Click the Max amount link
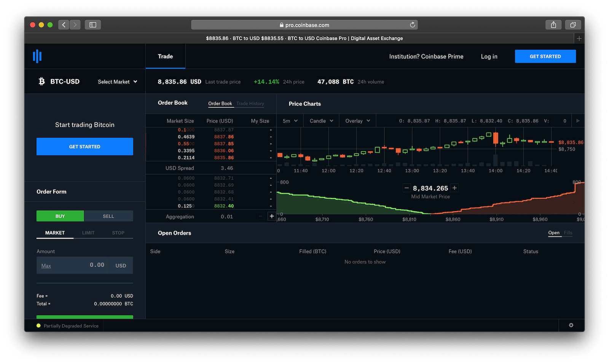Image resolution: width=609 pixels, height=364 pixels. tap(46, 266)
